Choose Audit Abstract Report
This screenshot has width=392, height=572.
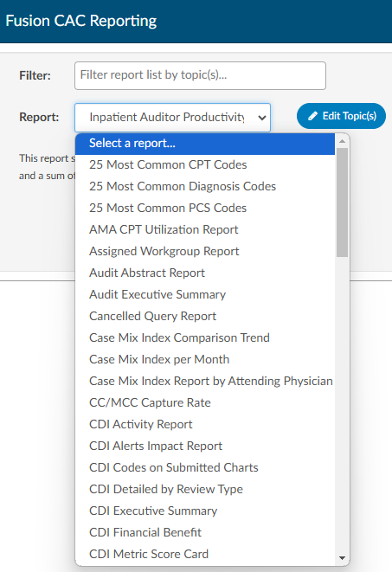click(205, 273)
